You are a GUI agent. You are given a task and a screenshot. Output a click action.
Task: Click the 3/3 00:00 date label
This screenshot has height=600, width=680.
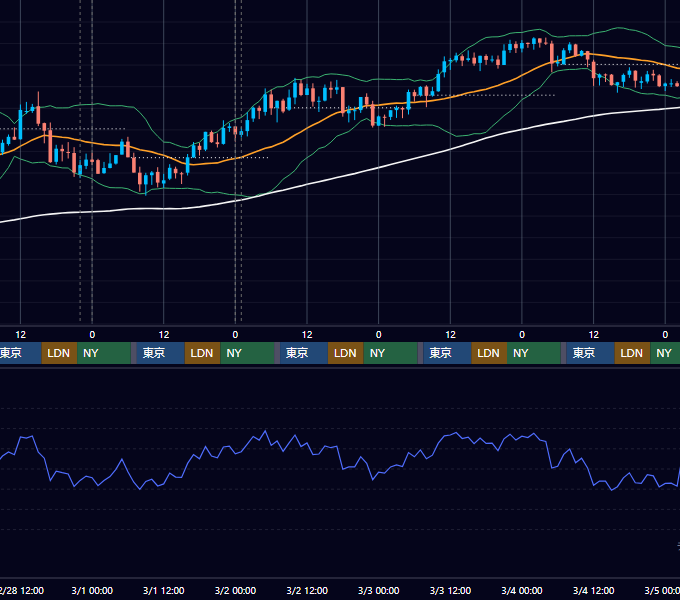click(379, 590)
